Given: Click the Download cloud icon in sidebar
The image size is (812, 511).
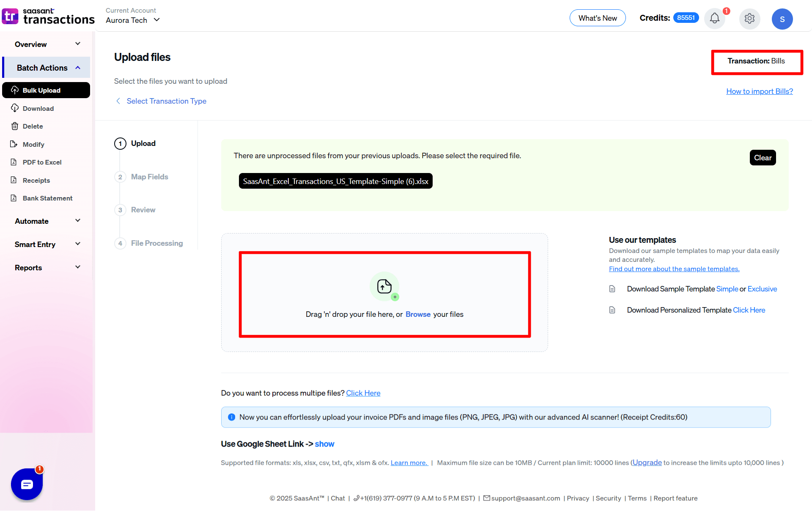Looking at the screenshot, I should coord(15,108).
